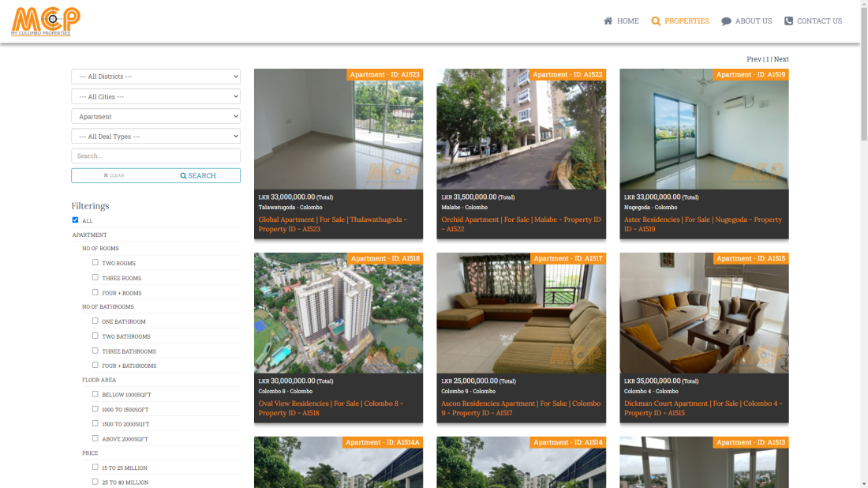Viewport: 868px width, 488px height.
Task: Go to Next page of listings
Action: (x=781, y=59)
